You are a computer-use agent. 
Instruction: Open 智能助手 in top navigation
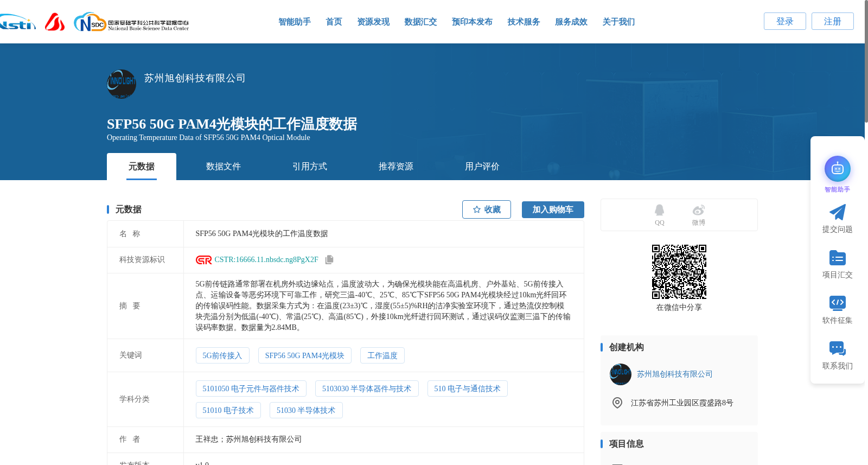(295, 22)
